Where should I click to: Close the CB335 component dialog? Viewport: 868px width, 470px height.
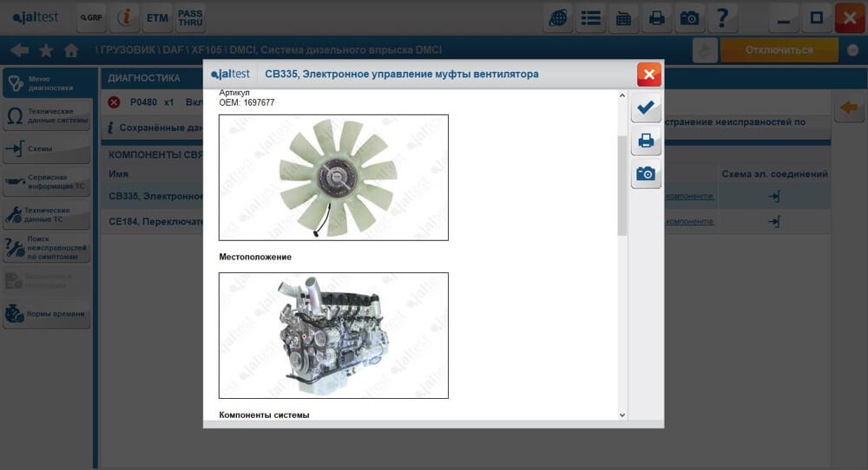pos(648,74)
